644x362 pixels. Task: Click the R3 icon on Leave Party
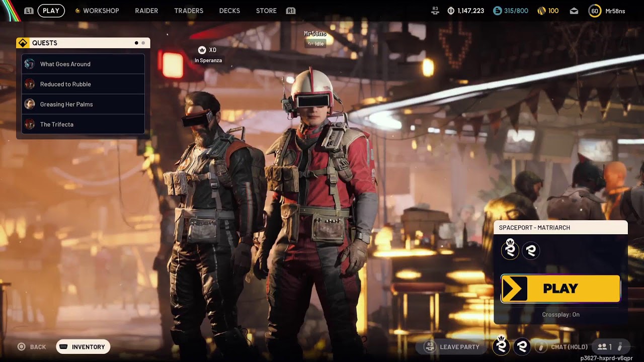coord(430,346)
